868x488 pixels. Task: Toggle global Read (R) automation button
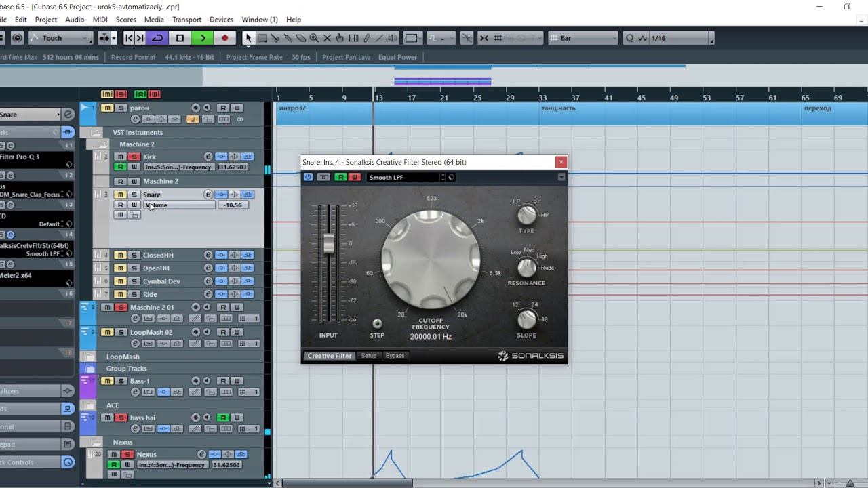pos(140,94)
